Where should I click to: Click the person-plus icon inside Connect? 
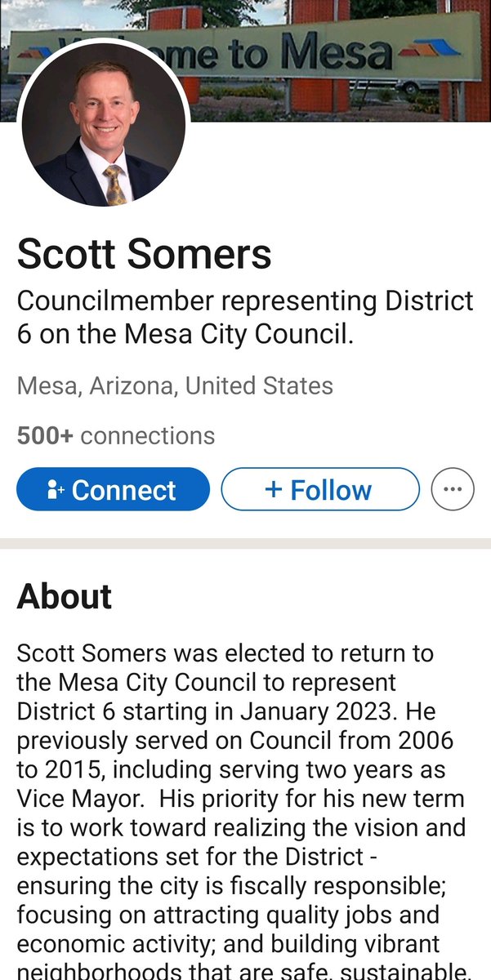click(56, 490)
